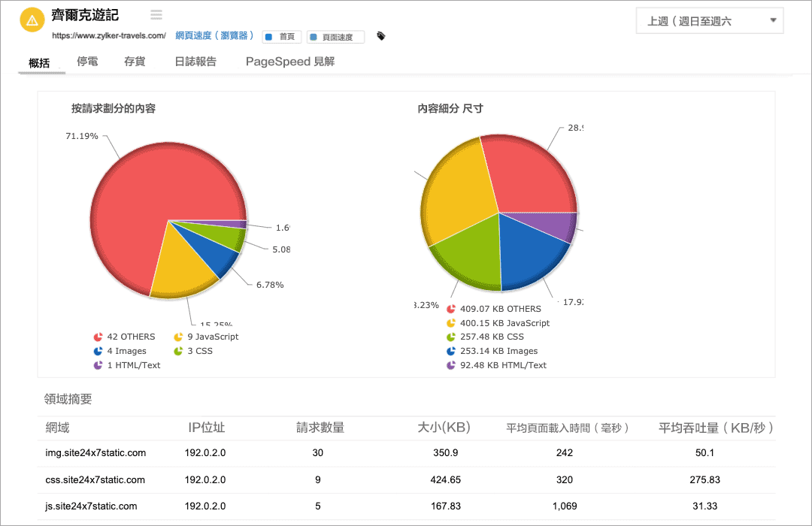
Task: Open the 上週（週日至週六）date range dropdown
Action: point(709,20)
